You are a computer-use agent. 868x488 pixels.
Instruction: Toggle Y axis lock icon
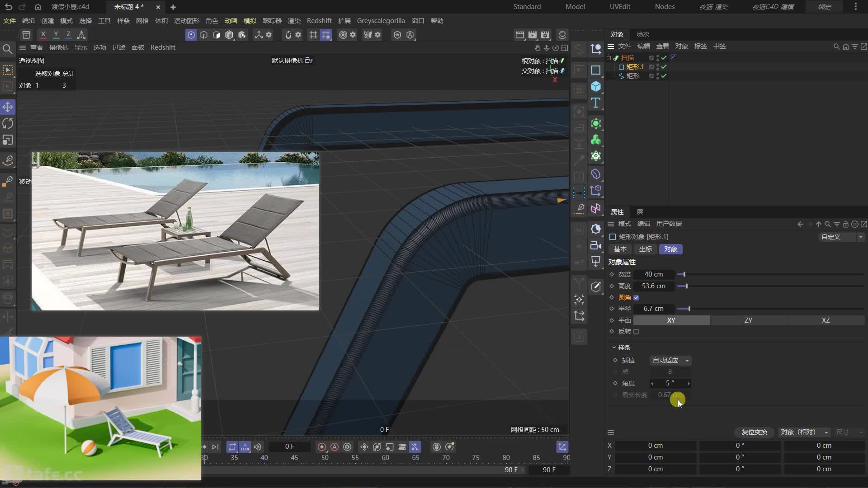56,34
